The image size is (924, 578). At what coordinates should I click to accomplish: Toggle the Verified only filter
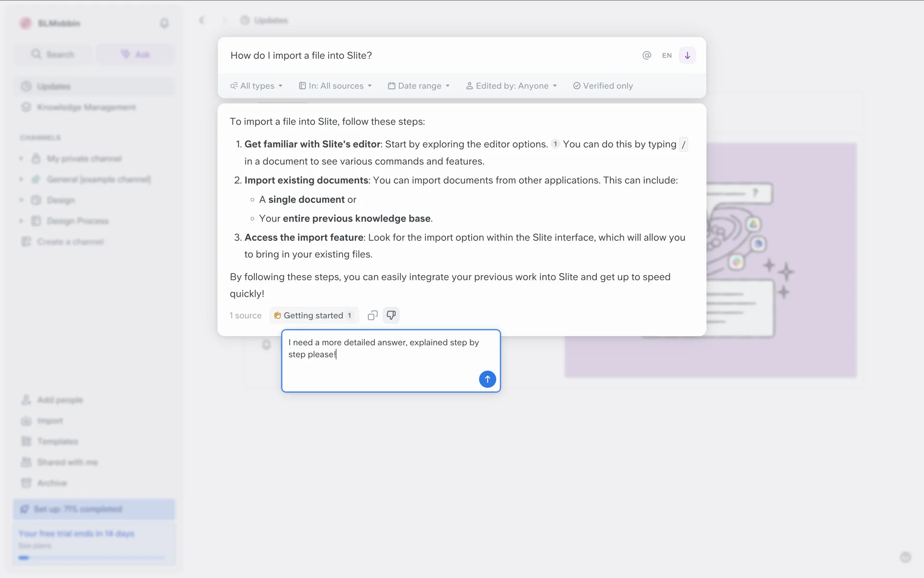pyautogui.click(x=603, y=86)
